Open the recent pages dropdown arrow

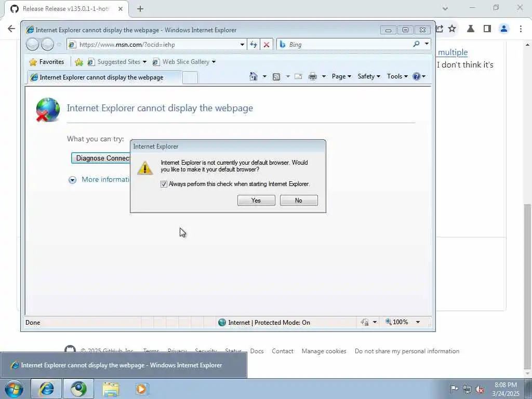[x=59, y=45]
